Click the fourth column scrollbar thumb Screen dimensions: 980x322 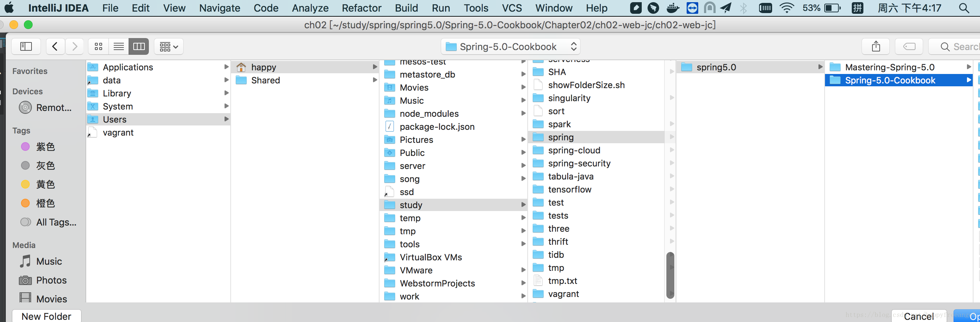(x=670, y=275)
